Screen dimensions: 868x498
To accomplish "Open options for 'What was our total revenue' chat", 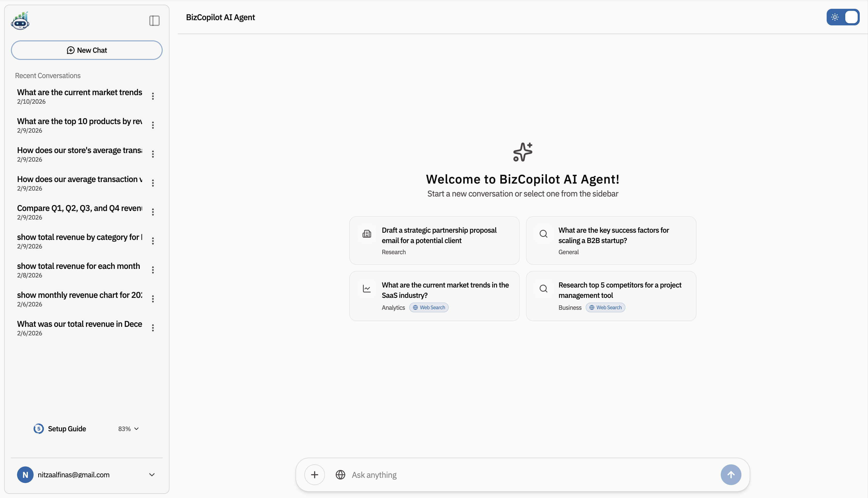I will click(153, 328).
